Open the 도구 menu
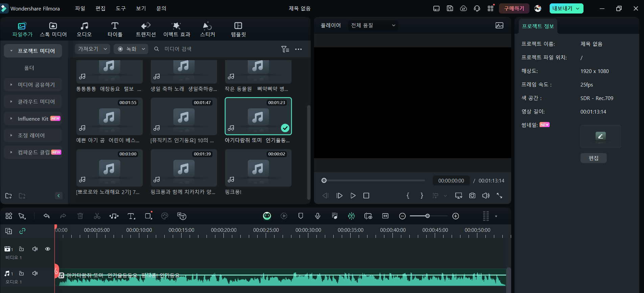 pyautogui.click(x=121, y=8)
